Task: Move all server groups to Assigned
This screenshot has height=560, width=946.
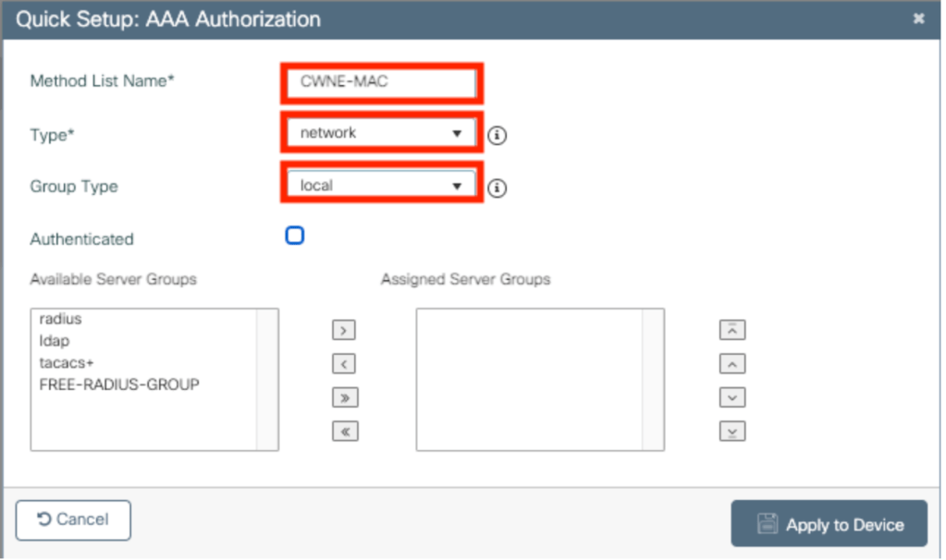Action: pos(344,397)
